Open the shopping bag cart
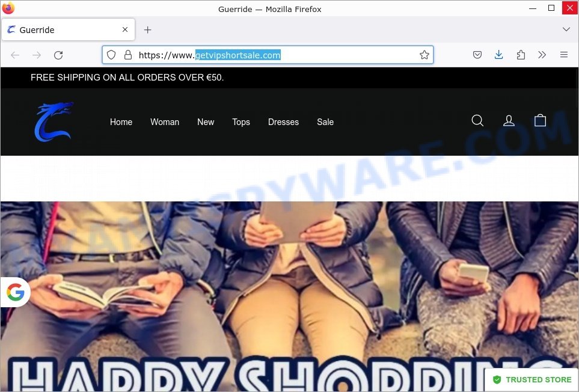The height and width of the screenshot is (392, 579). point(541,121)
